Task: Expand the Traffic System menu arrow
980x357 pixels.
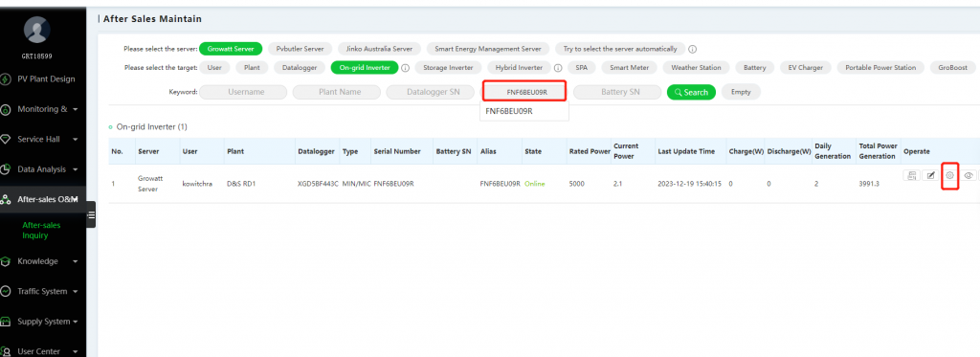Action: 76,291
